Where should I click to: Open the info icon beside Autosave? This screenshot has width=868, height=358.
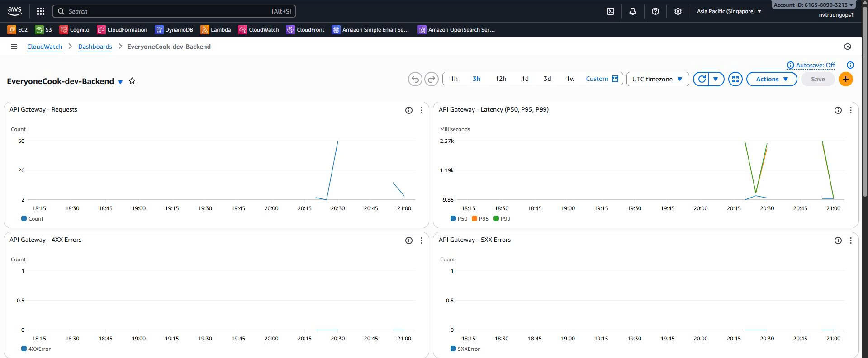coord(850,65)
